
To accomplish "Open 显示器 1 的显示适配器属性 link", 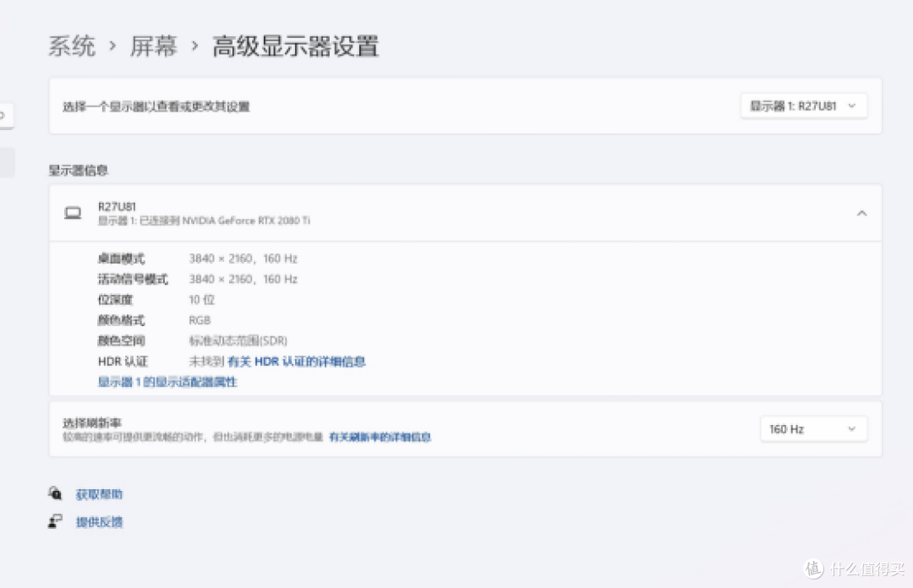I will (167, 382).
